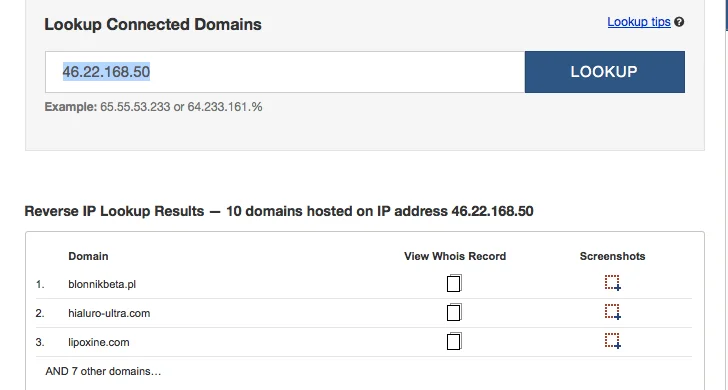Image resolution: width=728 pixels, height=390 pixels.
Task: Open screenshots icon for lipoxine.com
Action: [613, 341]
